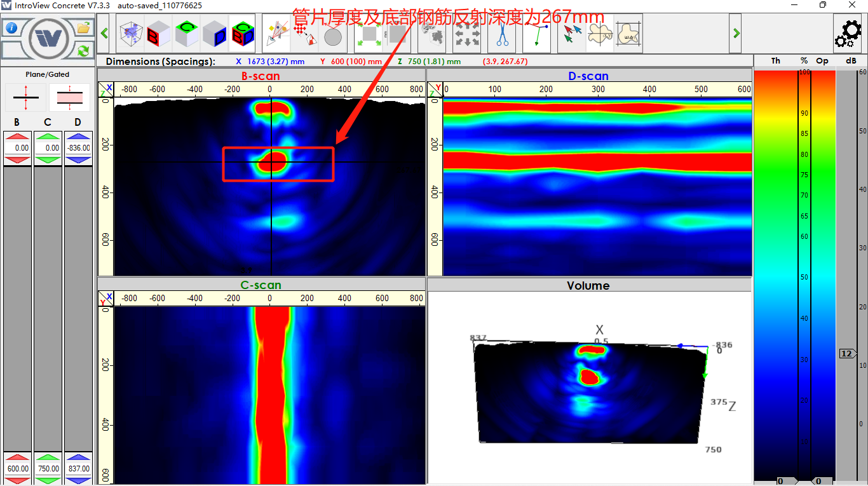Show the D-scan view cube

215,34
